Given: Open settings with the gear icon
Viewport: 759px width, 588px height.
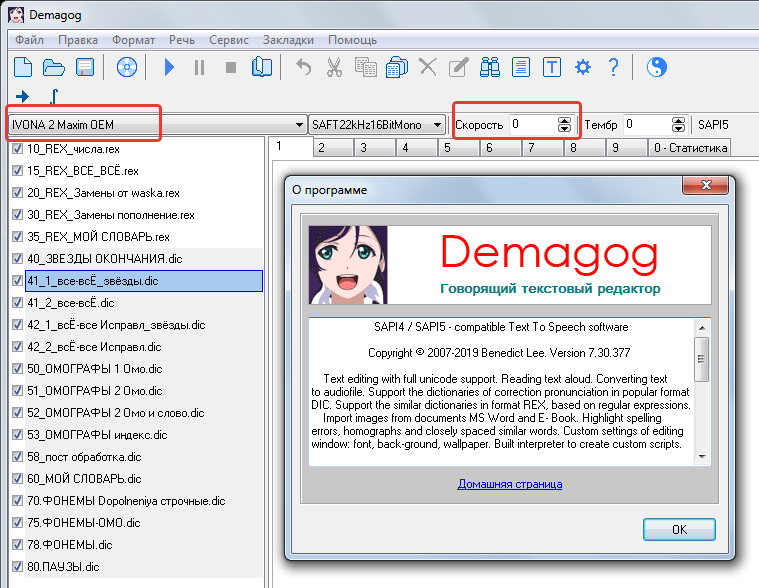Looking at the screenshot, I should 583,67.
